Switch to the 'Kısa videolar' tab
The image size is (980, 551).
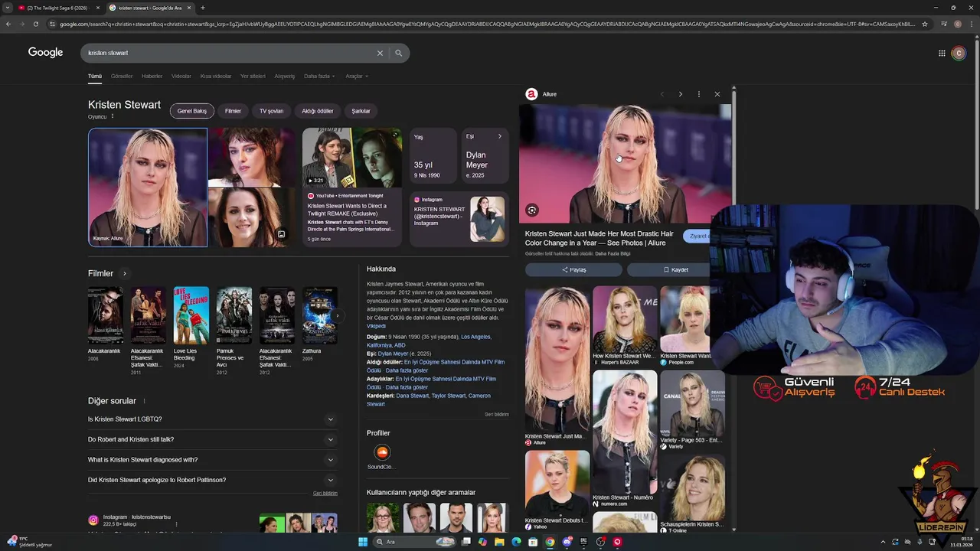point(216,77)
